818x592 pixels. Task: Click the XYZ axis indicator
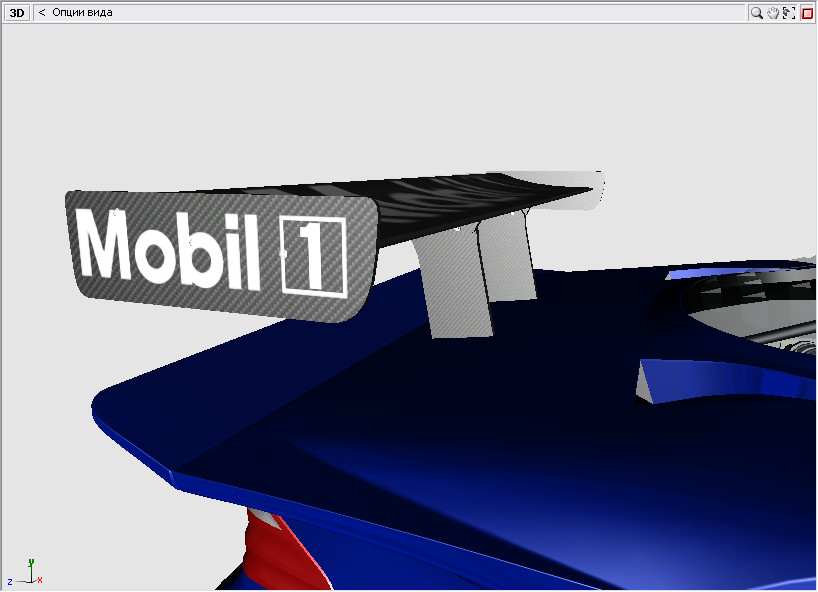[25, 571]
